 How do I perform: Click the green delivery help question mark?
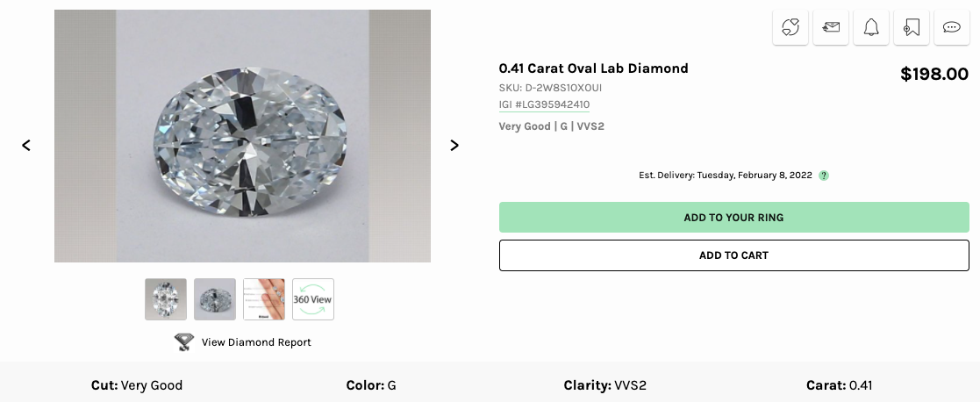(824, 176)
